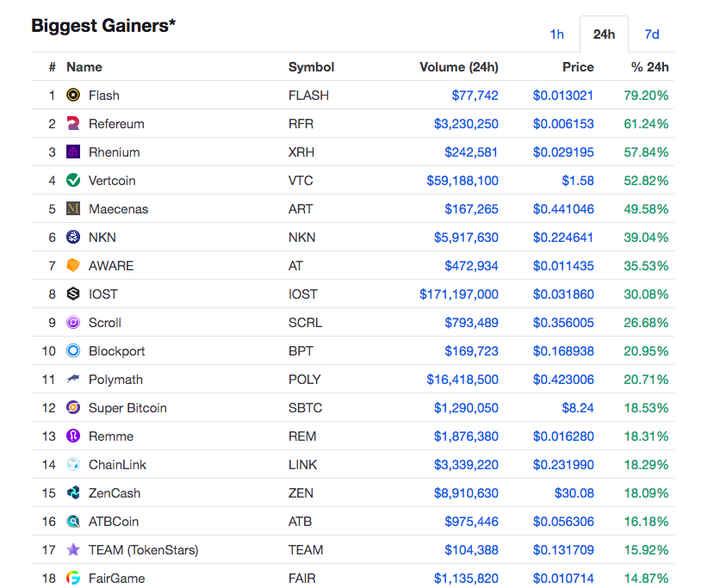Open NKN price $0.224641 link
The width and height of the screenshot is (720, 588).
coord(563,238)
